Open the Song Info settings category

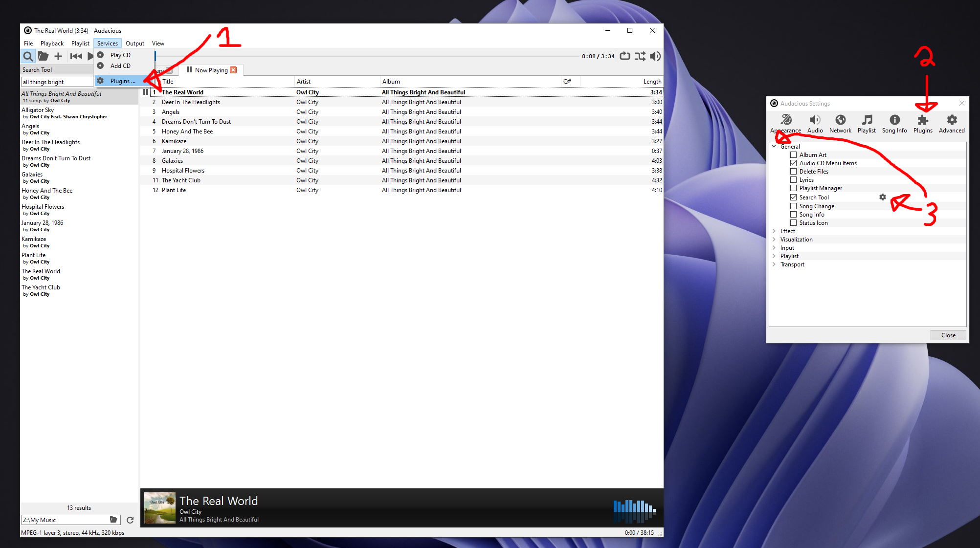tap(894, 124)
